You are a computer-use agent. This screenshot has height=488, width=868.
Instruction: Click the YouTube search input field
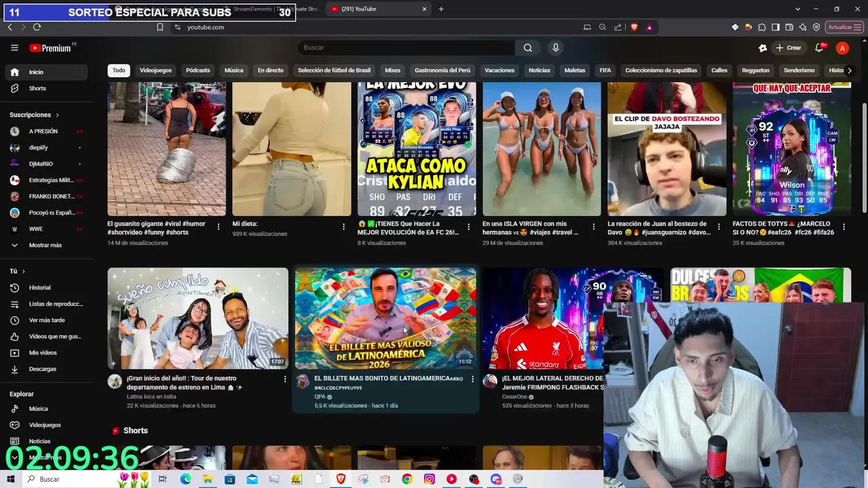click(406, 47)
